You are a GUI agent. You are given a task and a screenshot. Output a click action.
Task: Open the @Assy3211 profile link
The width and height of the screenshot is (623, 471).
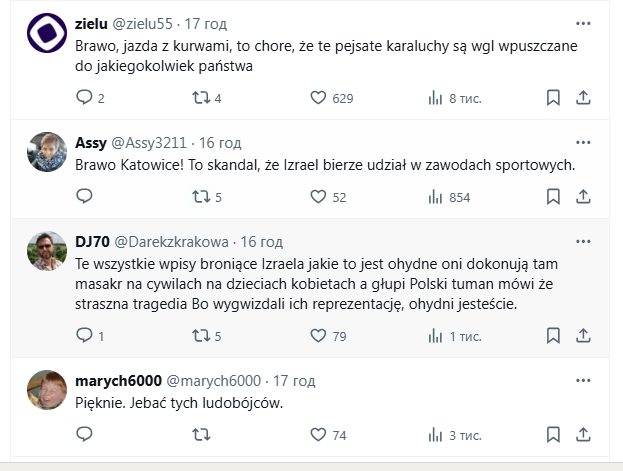click(x=145, y=142)
